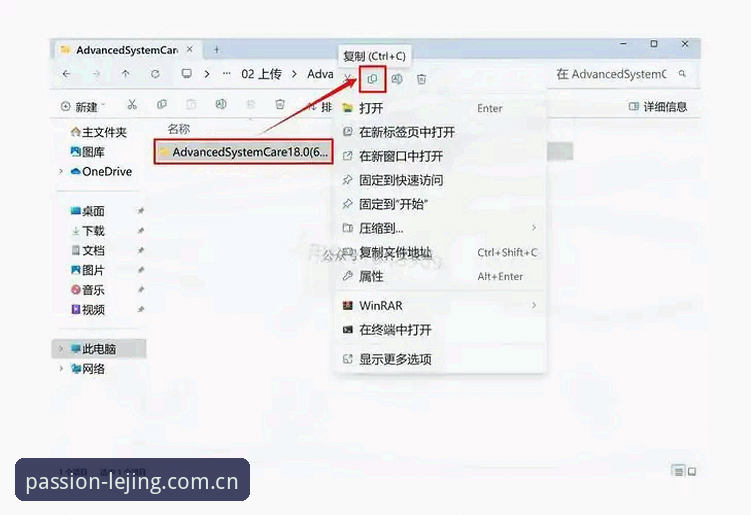Click the toolbar Cut scissors icon
751x515 pixels.
pos(132,104)
